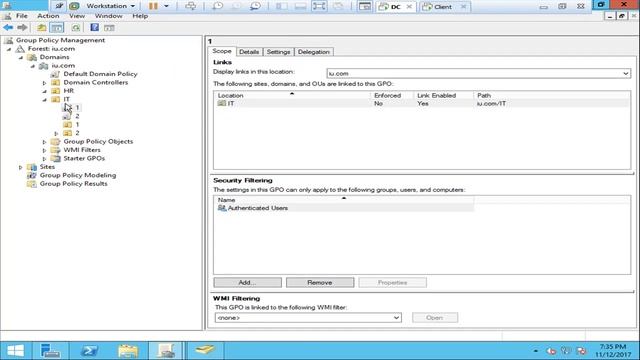Select Group Policy Results in the tree
640x360 pixels.
pyautogui.click(x=73, y=184)
